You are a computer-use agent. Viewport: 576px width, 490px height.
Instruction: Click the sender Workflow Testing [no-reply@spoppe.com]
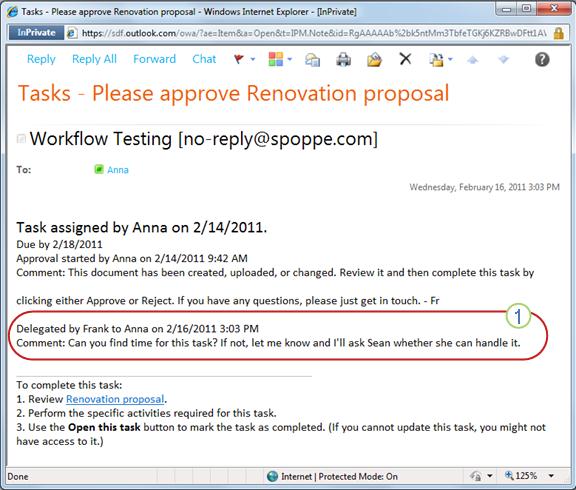pyautogui.click(x=204, y=139)
